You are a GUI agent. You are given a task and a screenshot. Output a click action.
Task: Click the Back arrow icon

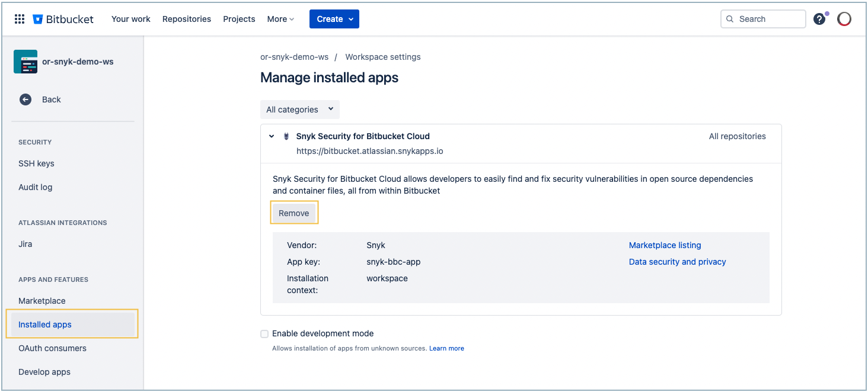click(25, 99)
